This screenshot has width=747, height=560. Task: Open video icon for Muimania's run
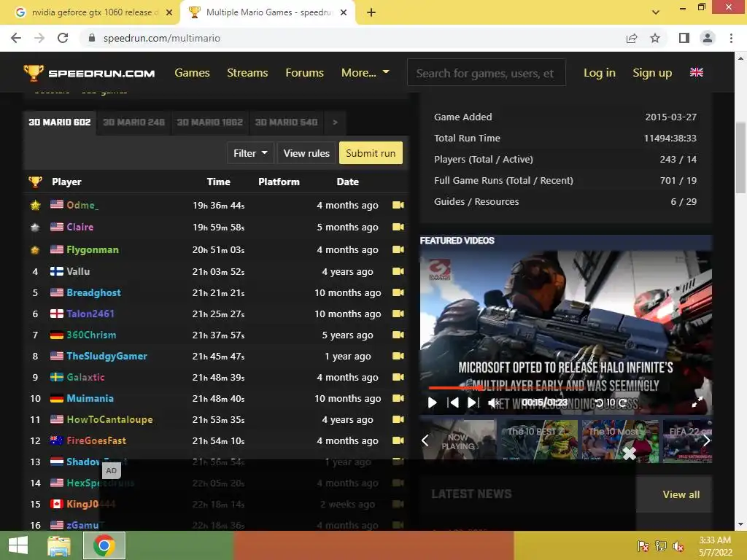[x=398, y=398]
